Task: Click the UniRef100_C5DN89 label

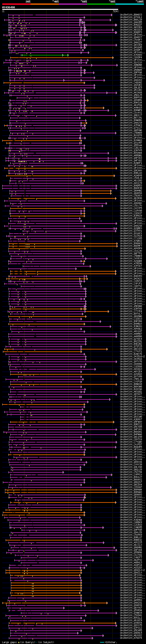Action: point(131,133)
